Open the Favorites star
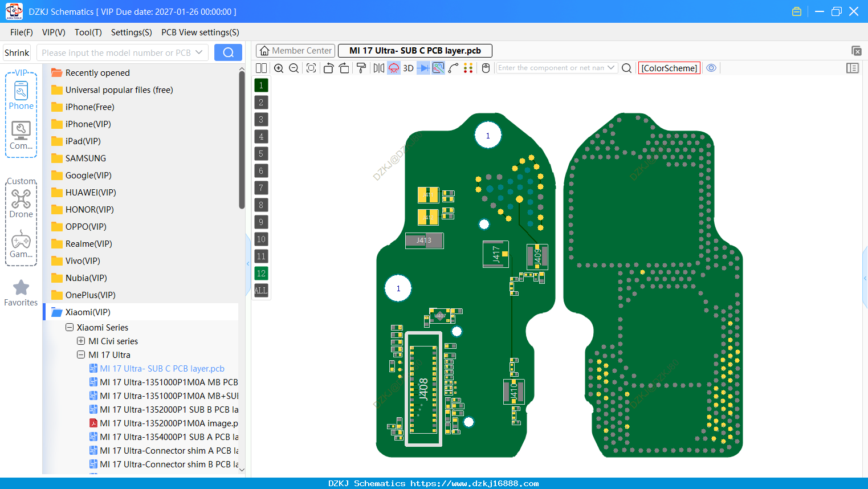 pyautogui.click(x=21, y=293)
